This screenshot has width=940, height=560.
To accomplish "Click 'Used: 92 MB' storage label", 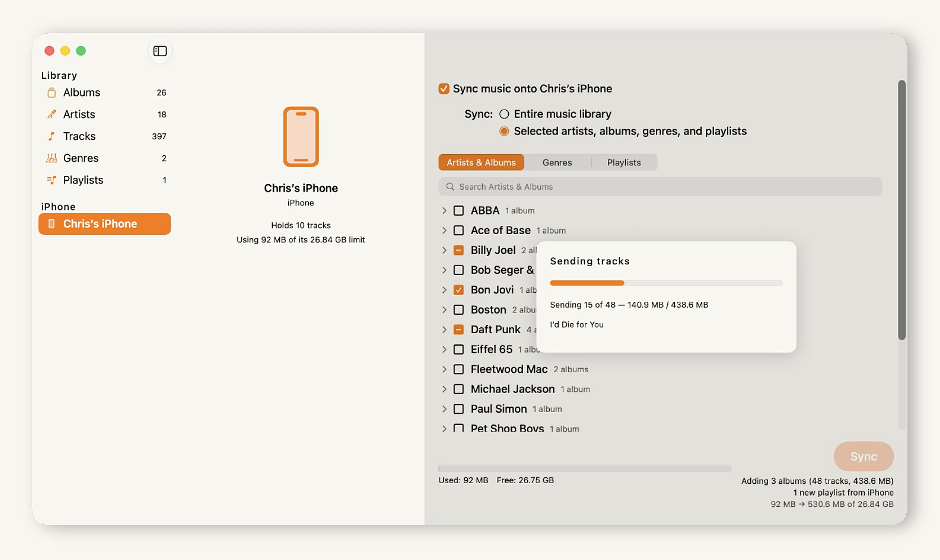I will (x=463, y=480).
